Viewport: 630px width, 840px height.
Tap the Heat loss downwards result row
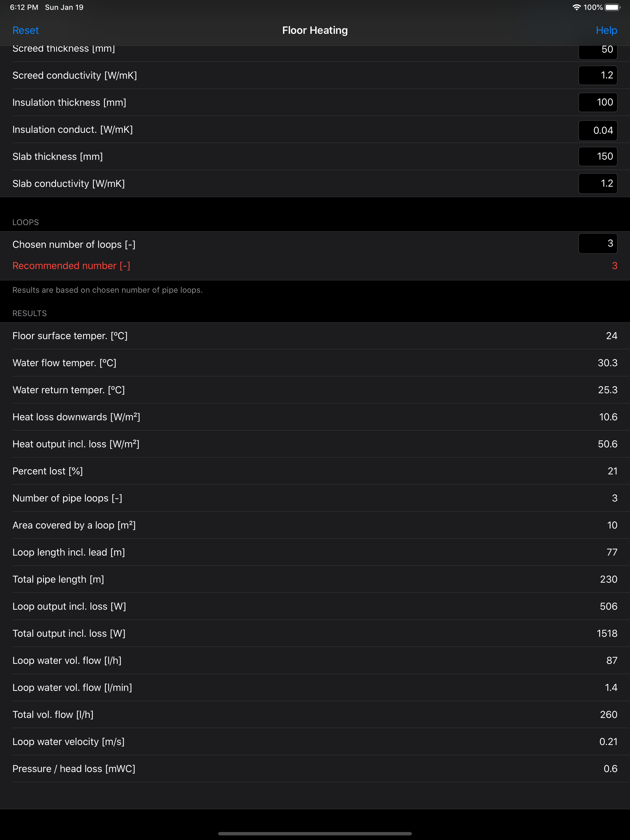tap(315, 417)
